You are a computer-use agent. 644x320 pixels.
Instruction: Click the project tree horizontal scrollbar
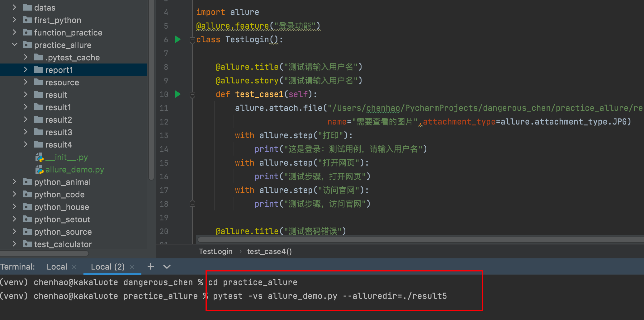[x=44, y=253]
